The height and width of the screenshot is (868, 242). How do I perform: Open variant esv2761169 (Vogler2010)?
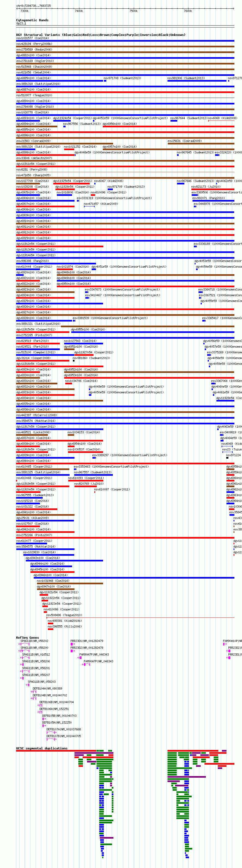click(x=35, y=61)
